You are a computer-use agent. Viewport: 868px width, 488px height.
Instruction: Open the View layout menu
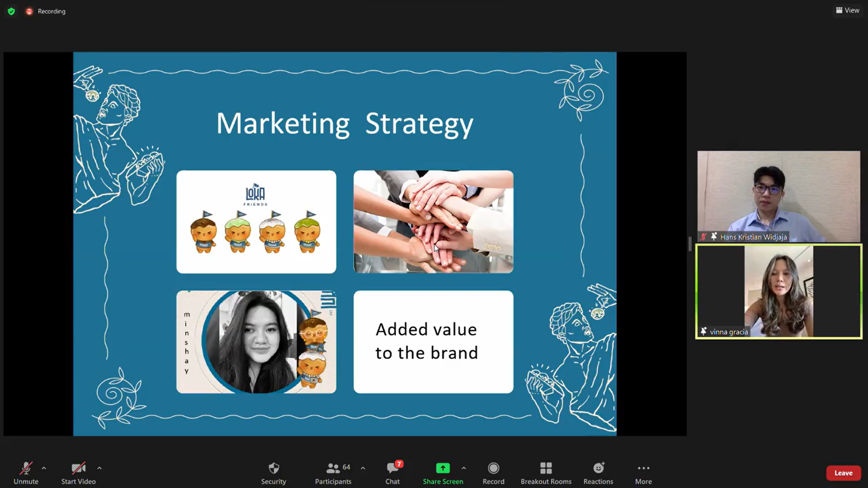(848, 10)
